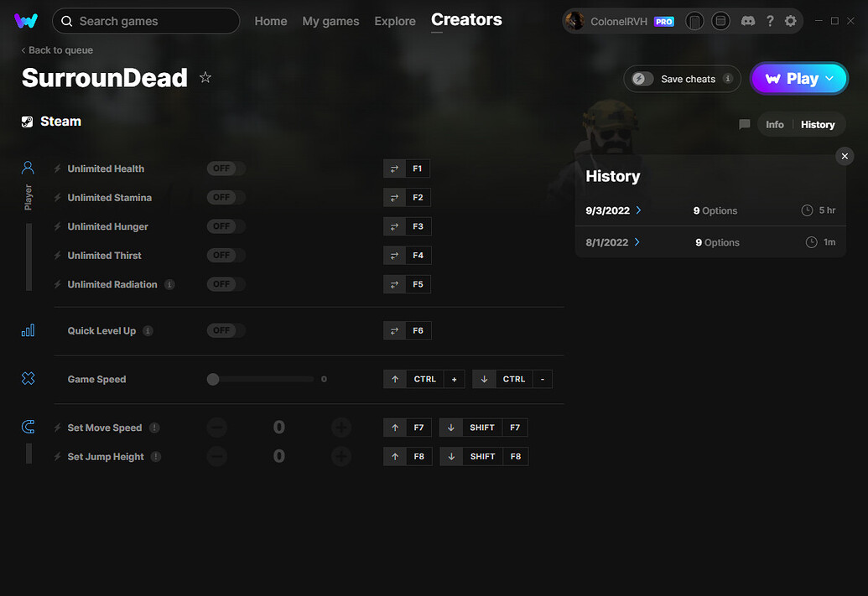This screenshot has width=868, height=596.
Task: Click the feedback speech bubble icon near the tabs
Action: pyautogui.click(x=743, y=124)
